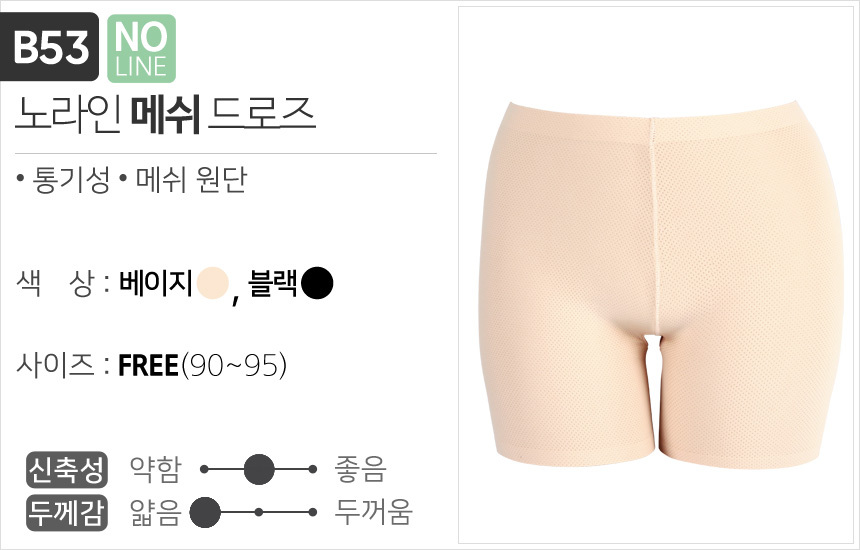Click the 신축성 elasticity label badge

[x=67, y=470]
